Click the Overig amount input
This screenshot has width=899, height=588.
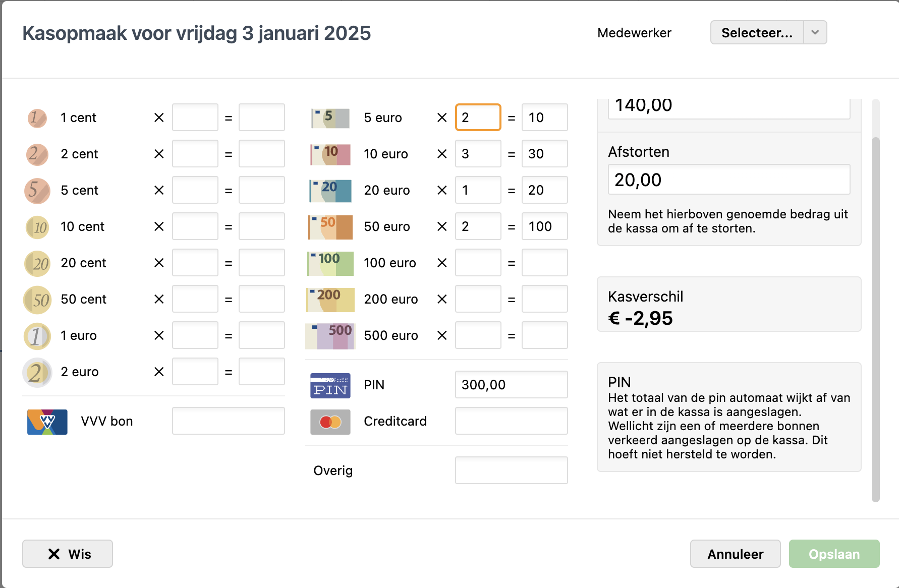coord(511,471)
